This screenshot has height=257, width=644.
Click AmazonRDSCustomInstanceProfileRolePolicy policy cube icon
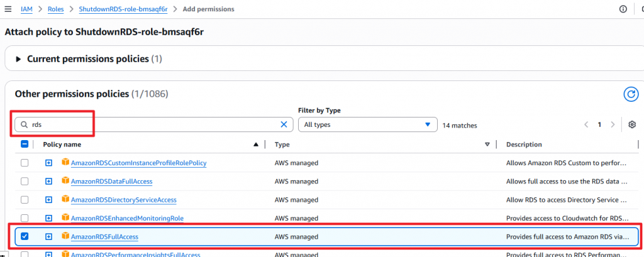point(65,163)
